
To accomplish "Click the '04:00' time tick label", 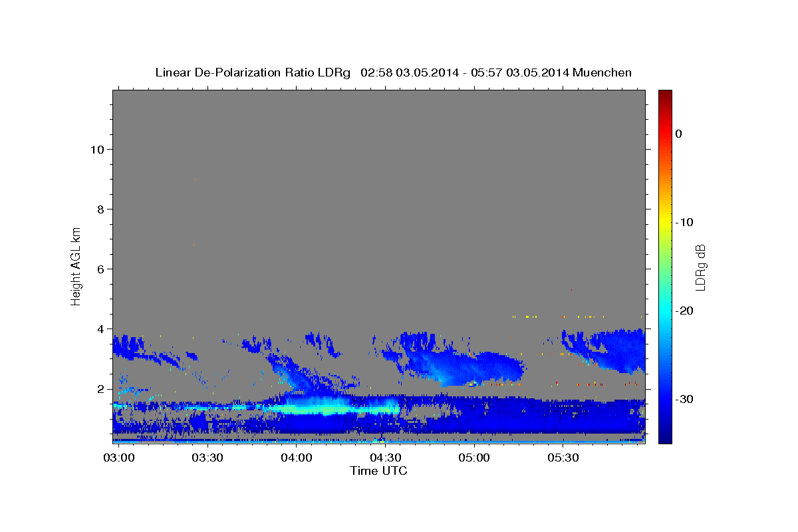I will [x=297, y=458].
